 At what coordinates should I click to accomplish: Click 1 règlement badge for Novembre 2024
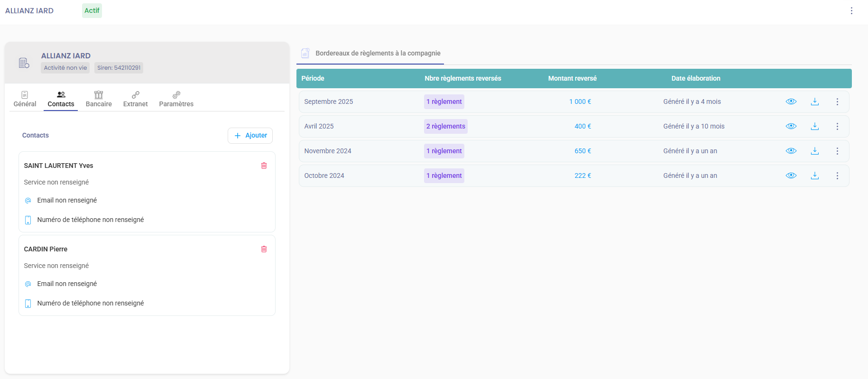tap(444, 151)
